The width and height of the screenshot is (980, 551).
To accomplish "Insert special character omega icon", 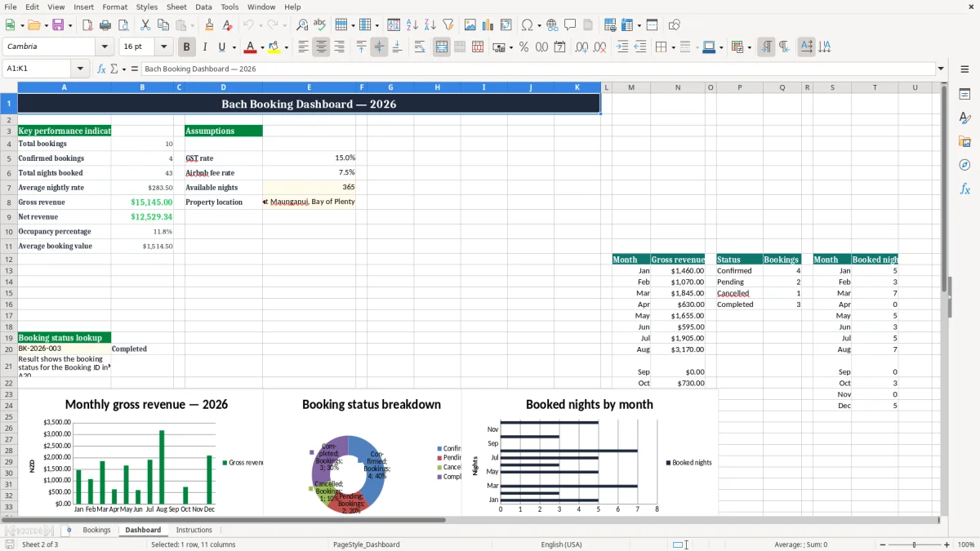I will [x=527, y=25].
